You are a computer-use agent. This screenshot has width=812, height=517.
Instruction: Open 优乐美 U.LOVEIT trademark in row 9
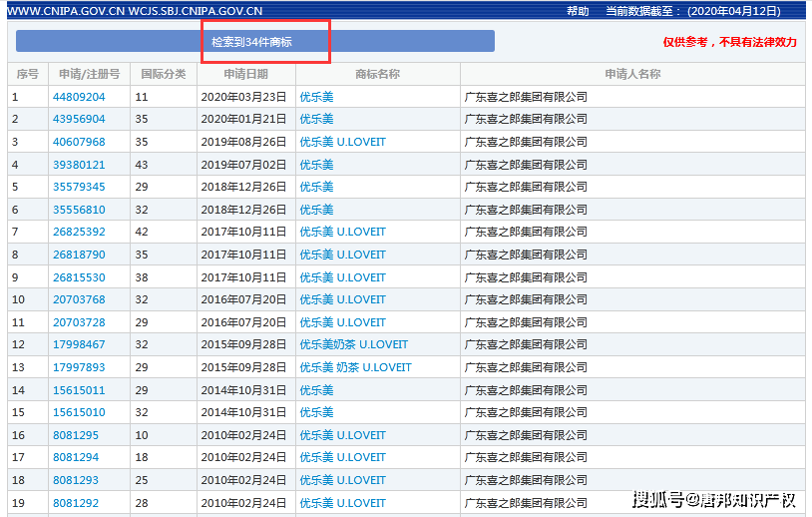tap(342, 277)
